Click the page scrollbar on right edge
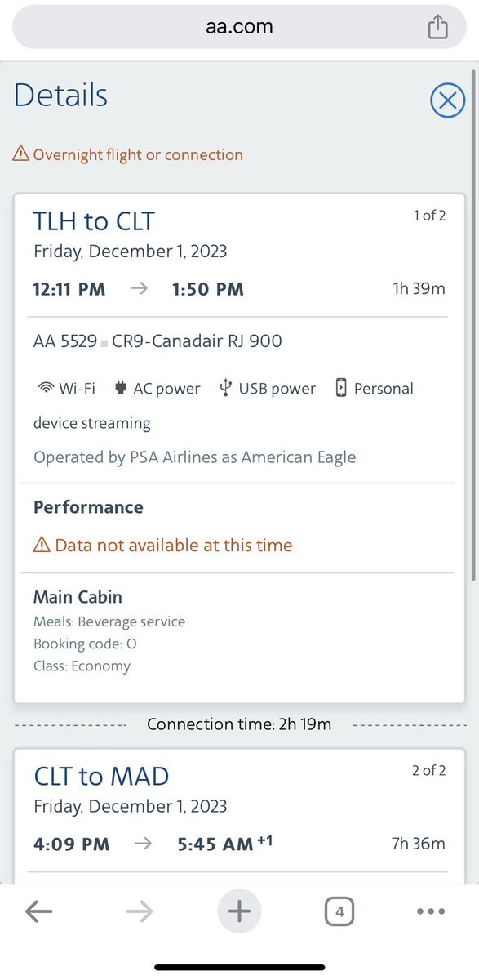Screen dimensions: 479x980 (x=475, y=327)
